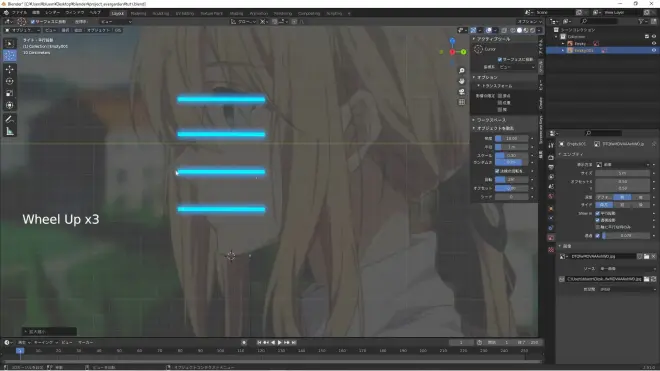This screenshot has height=371, width=660.
Task: Click the Blender logo menu icon
Action: point(6,13)
